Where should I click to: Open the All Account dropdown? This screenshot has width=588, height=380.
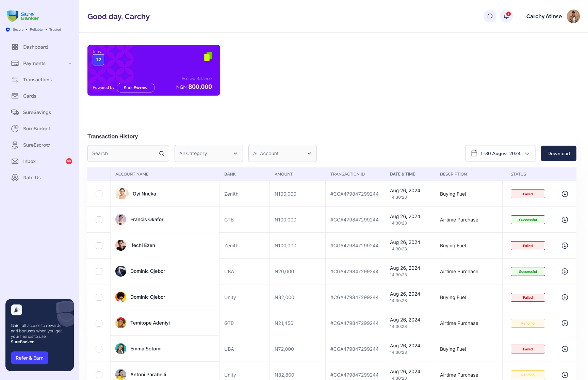pyautogui.click(x=282, y=153)
